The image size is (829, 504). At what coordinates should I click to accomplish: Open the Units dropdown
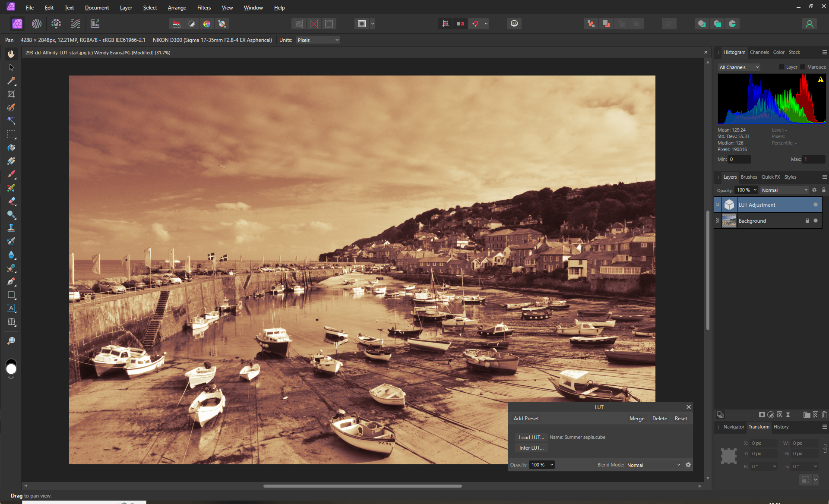(318, 40)
